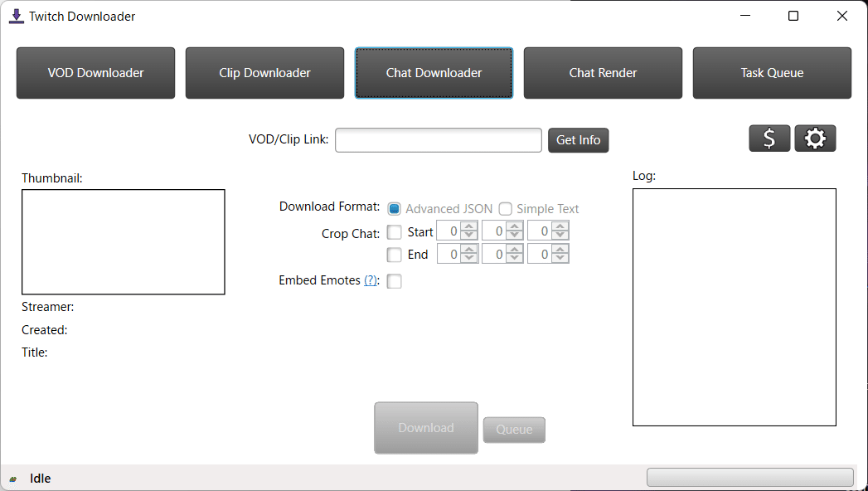Decrease the Start seconds value
Image resolution: width=868 pixels, height=491 pixels.
coord(560,236)
